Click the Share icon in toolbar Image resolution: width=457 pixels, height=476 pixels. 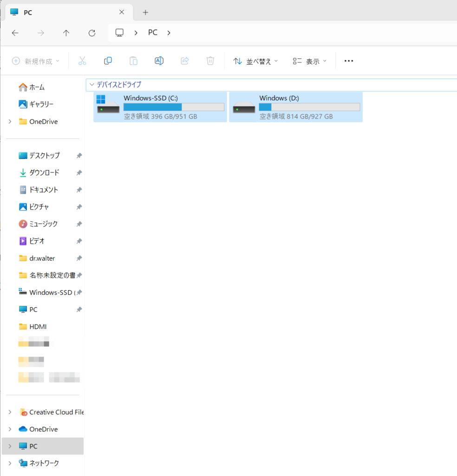coord(184,61)
